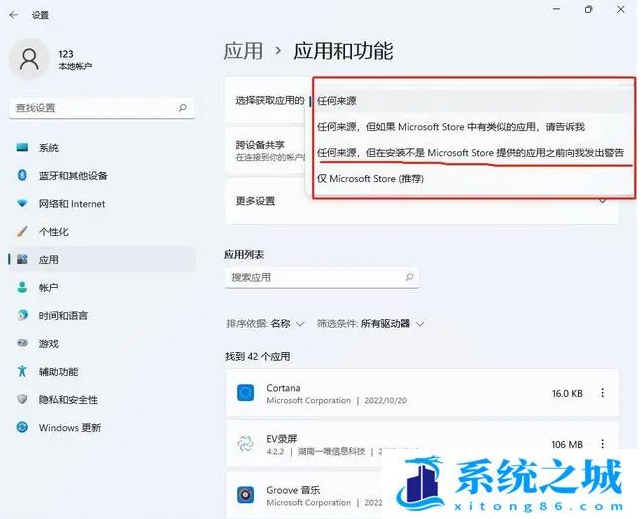Click the 查找设置 search field

(x=102, y=108)
